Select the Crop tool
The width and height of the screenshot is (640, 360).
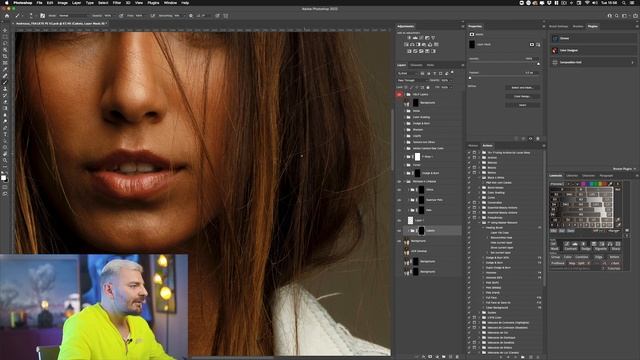click(5, 57)
